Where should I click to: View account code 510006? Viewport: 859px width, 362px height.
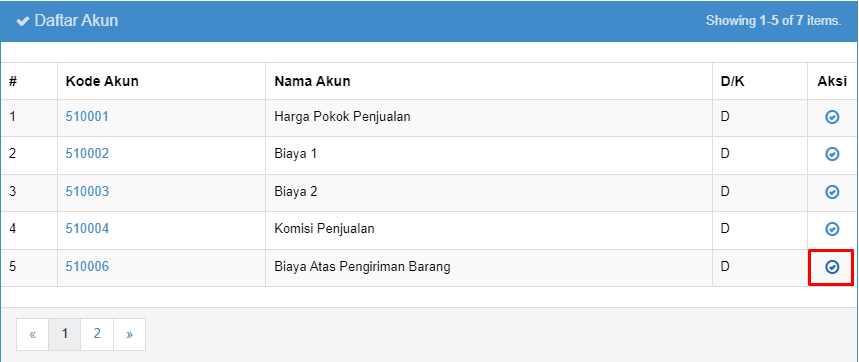[x=87, y=267]
